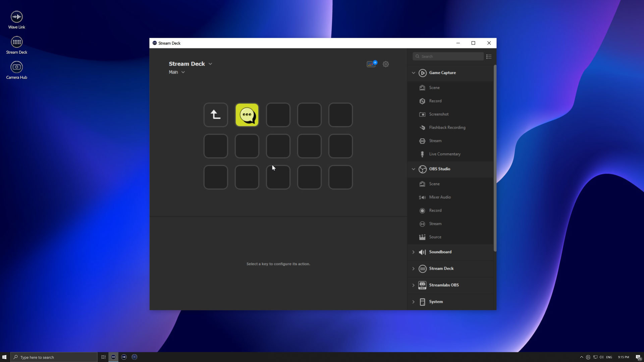Minimize the Stream Deck window
Screen dimensions: 644x362
tap(458, 43)
